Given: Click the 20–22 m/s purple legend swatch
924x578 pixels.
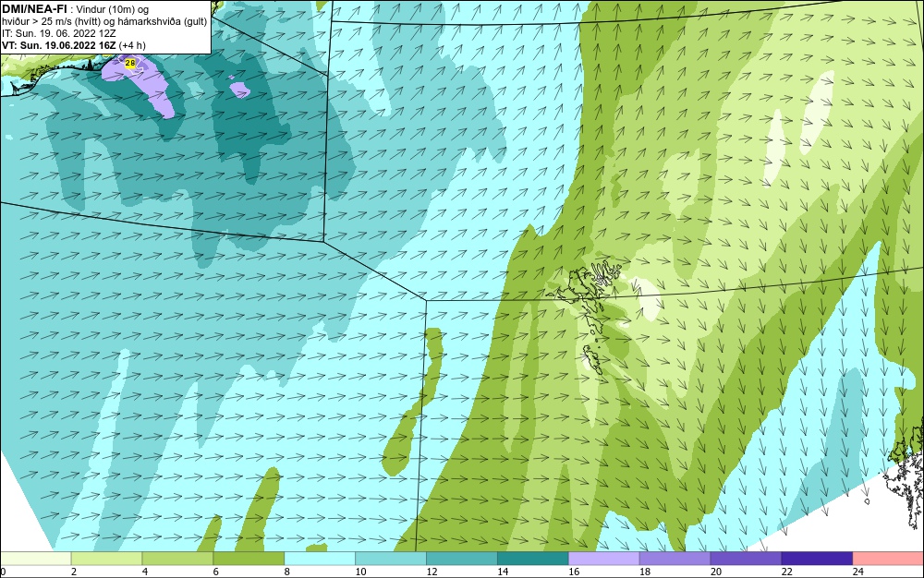Looking at the screenshot, I should point(746,559).
